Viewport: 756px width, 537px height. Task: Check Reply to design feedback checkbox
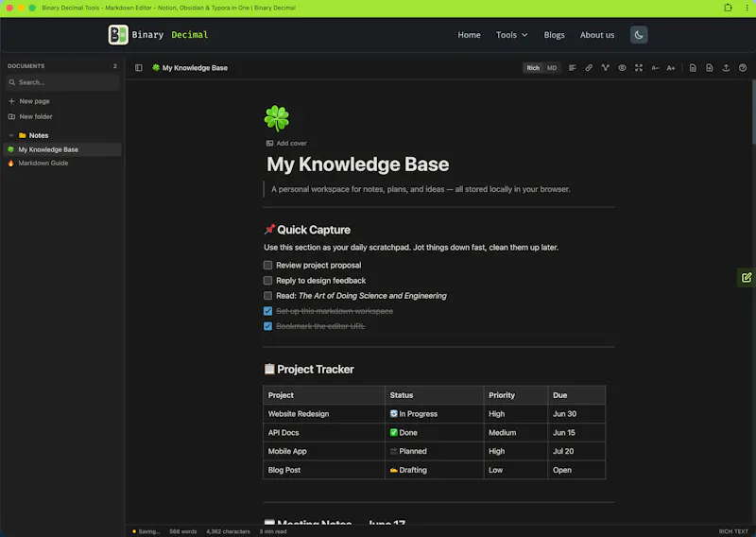click(267, 281)
